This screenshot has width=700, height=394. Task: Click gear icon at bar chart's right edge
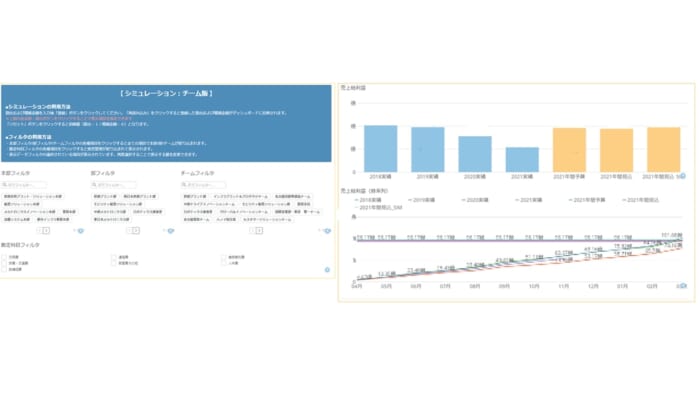pyautogui.click(x=683, y=176)
